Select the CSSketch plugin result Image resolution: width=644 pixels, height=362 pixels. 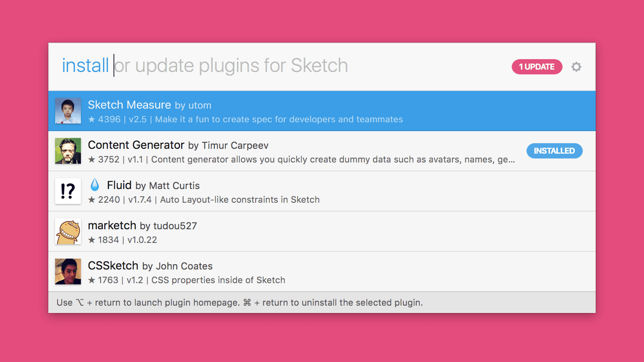[x=322, y=272]
